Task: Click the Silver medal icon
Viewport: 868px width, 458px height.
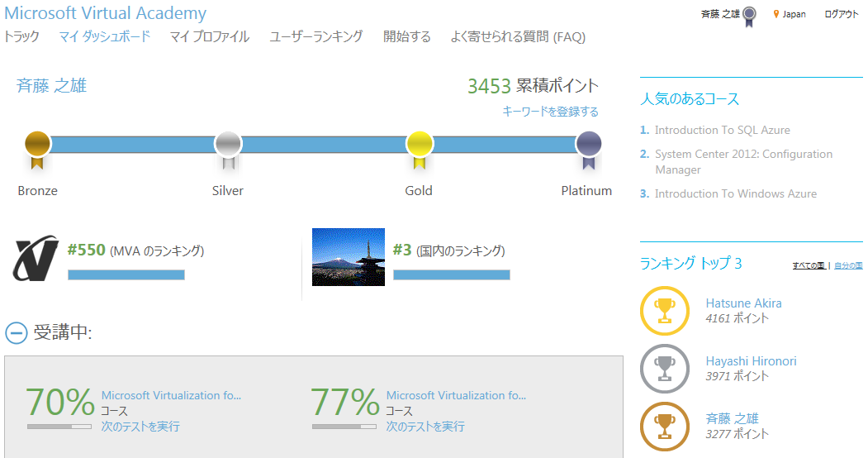Action: (228, 146)
